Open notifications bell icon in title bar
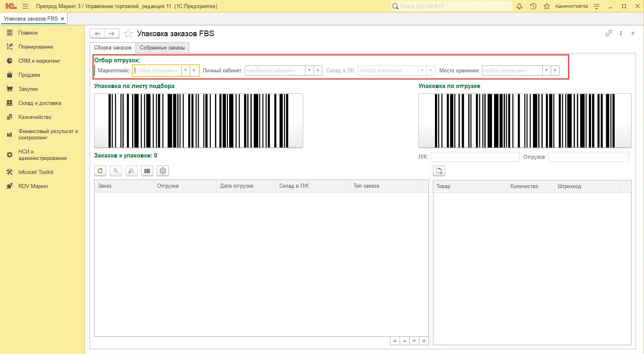 click(x=519, y=6)
